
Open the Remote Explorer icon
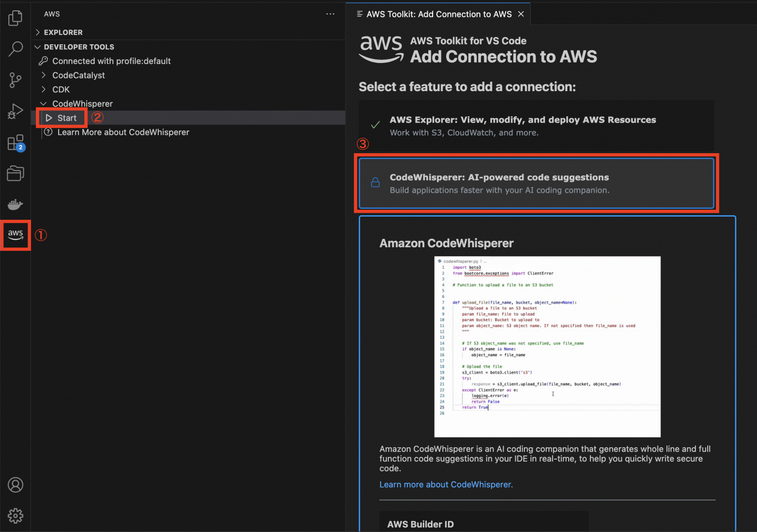(15, 173)
